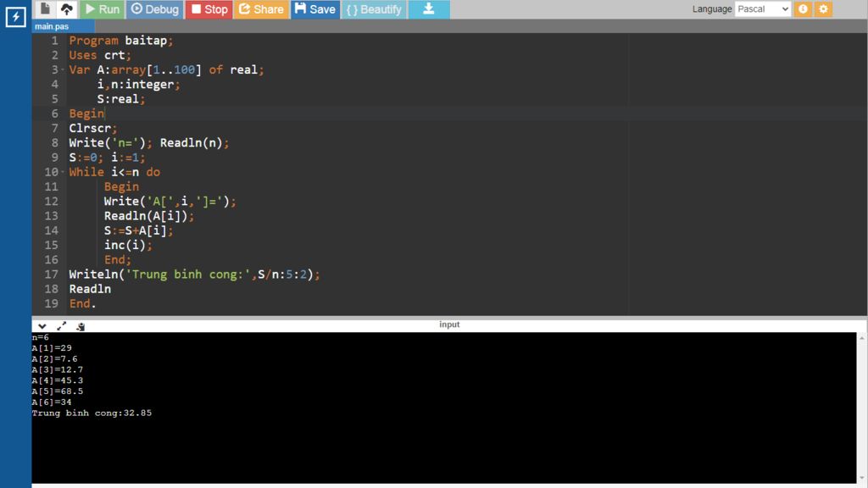The height and width of the screenshot is (488, 868).
Task: Collapse the console with the chevron-down icon
Action: [42, 326]
